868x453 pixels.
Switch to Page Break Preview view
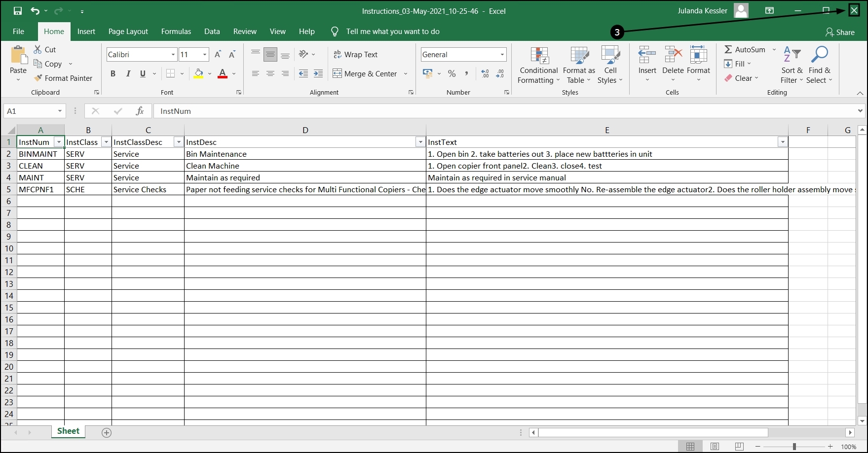tap(739, 447)
